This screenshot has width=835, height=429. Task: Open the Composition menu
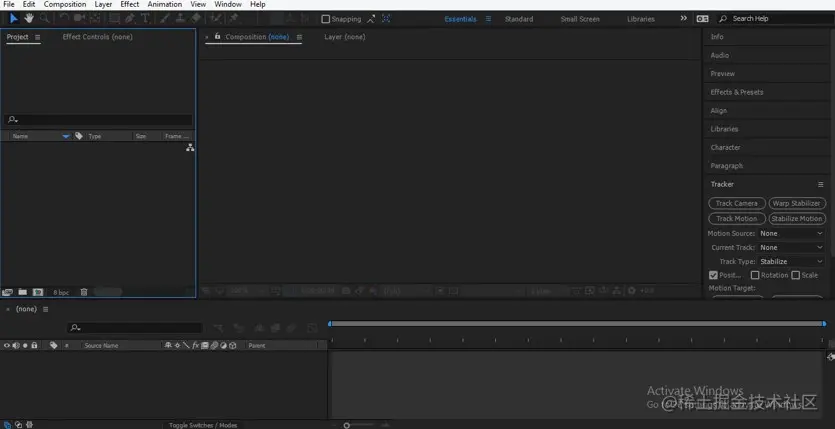click(x=64, y=4)
